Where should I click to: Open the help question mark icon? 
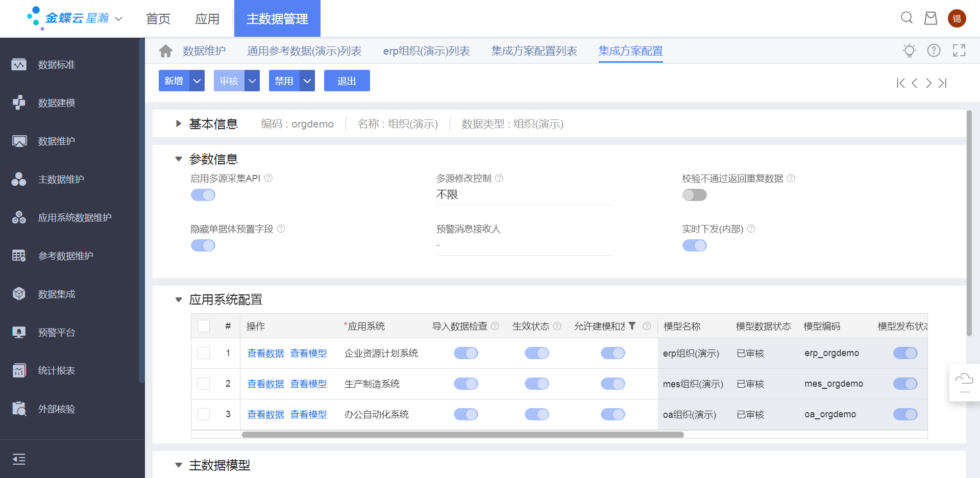[934, 51]
